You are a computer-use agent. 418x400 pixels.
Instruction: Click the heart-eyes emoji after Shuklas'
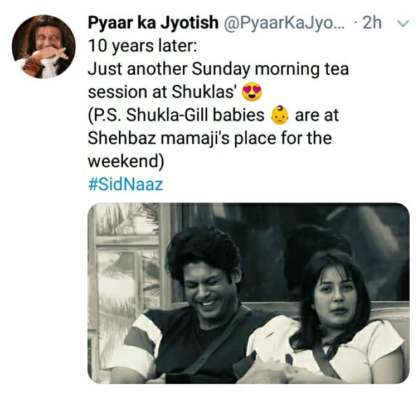252,92
